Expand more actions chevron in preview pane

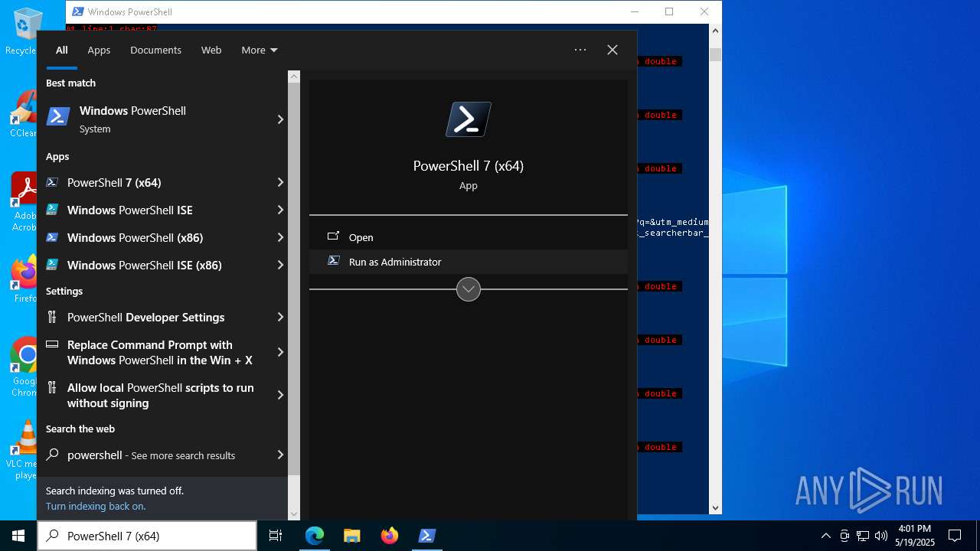(x=469, y=289)
